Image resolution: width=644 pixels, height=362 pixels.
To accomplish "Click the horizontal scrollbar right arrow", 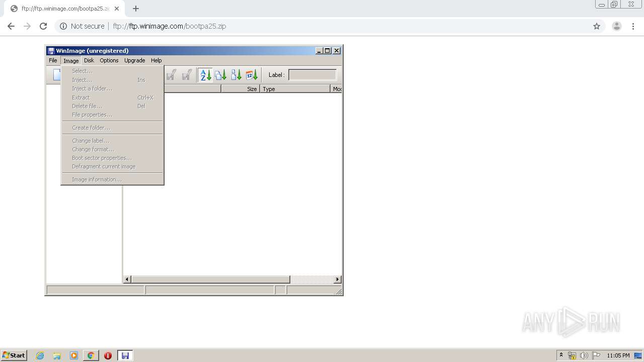I will click(338, 279).
